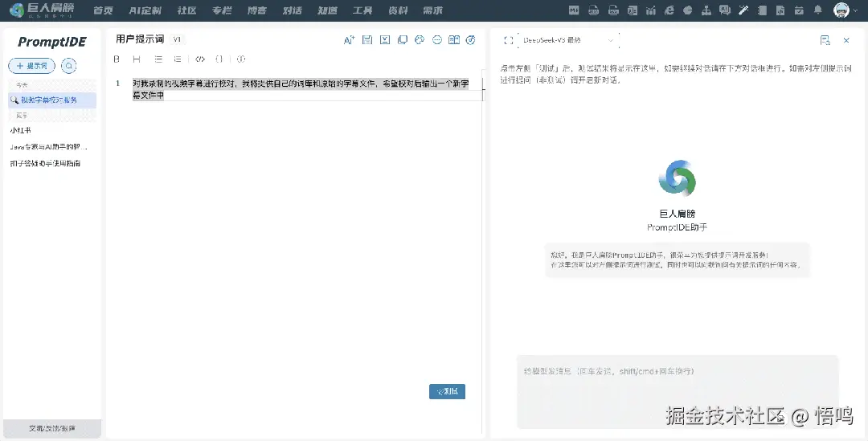Click the circled ellipsis more icon

[x=436, y=40]
